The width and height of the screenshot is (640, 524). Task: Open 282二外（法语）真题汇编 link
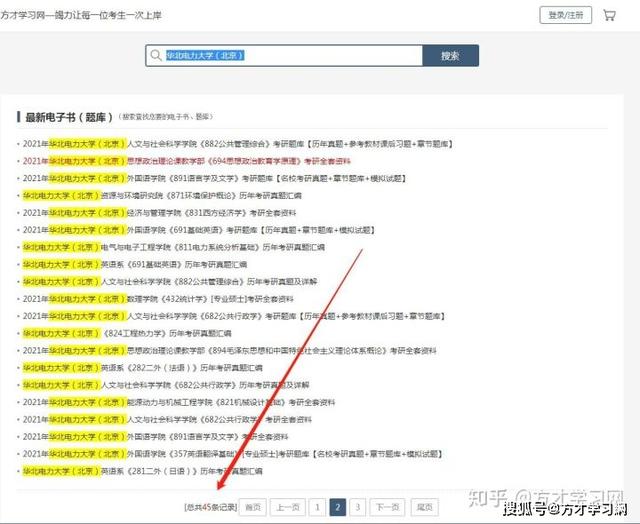142,368
